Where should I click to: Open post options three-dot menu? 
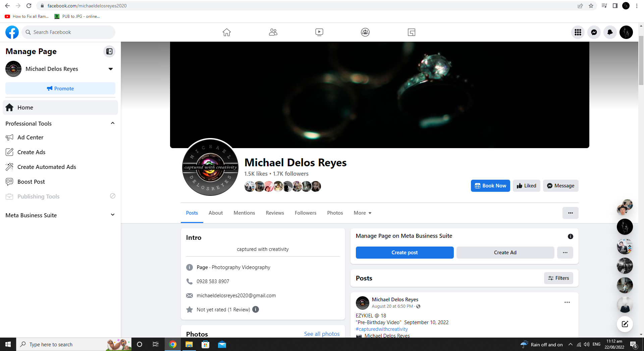tap(567, 302)
